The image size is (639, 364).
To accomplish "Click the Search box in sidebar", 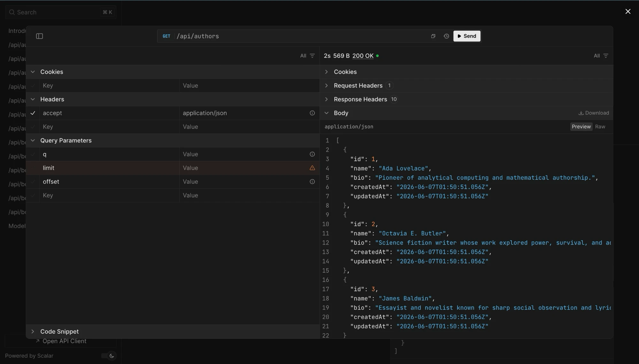I will tap(61, 12).
